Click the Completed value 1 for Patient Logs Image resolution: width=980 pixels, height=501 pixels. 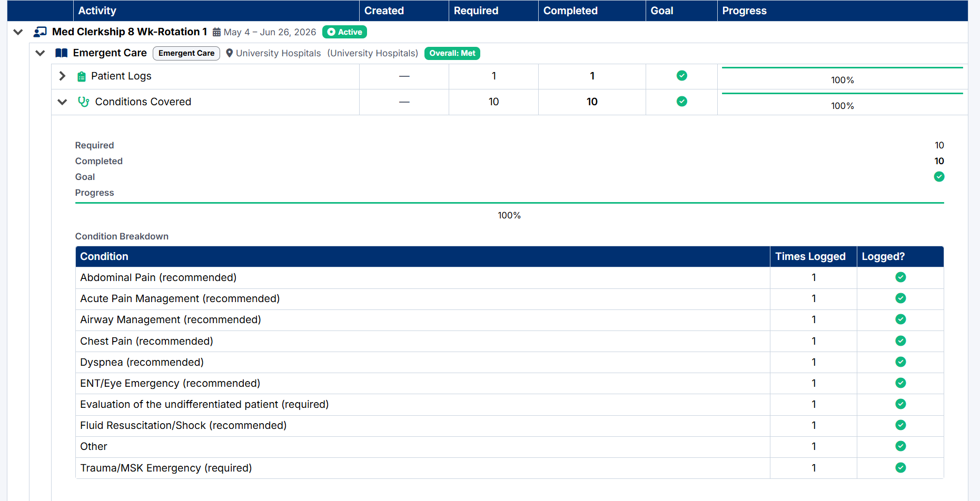592,76
